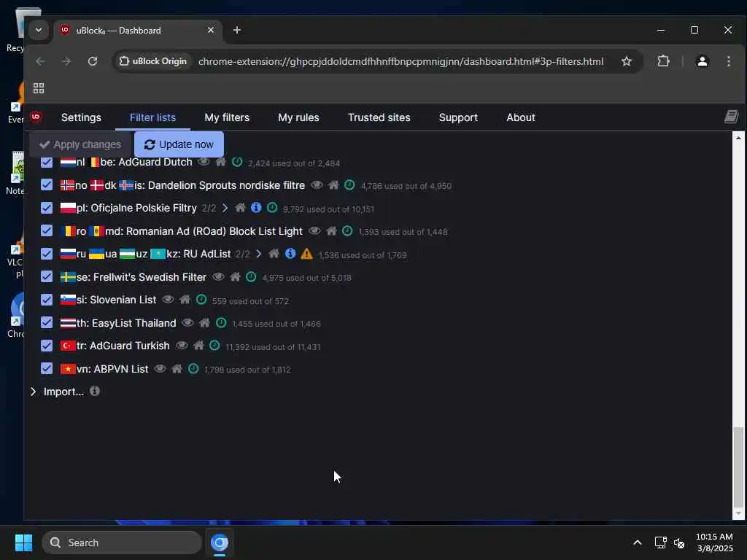Expand RU AdList sublists chevron
Viewport: 747px width, 560px height.
point(259,254)
